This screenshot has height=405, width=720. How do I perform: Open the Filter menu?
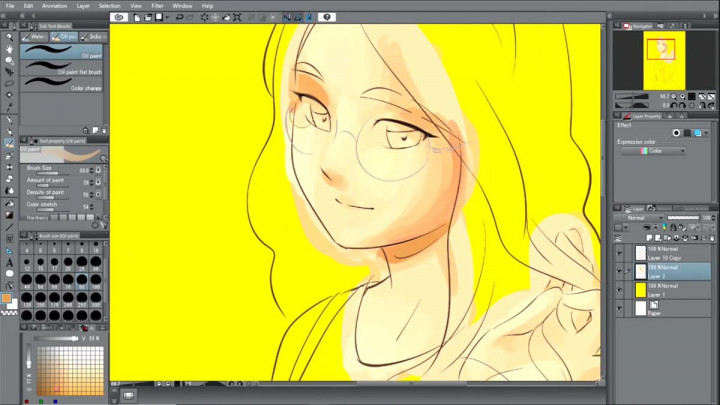tap(157, 5)
